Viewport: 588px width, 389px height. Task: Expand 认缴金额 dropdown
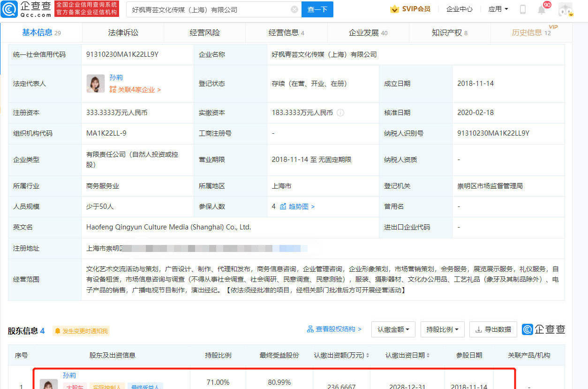[393, 329]
